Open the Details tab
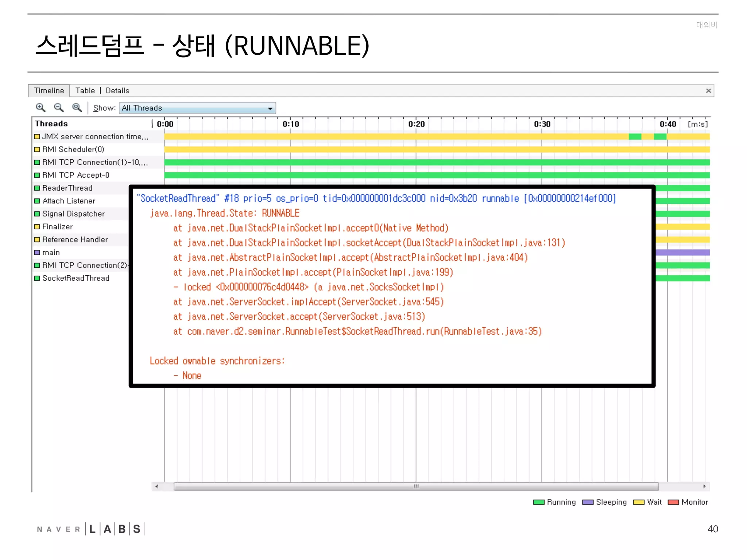Screen dimensions: 747x560 click(117, 90)
